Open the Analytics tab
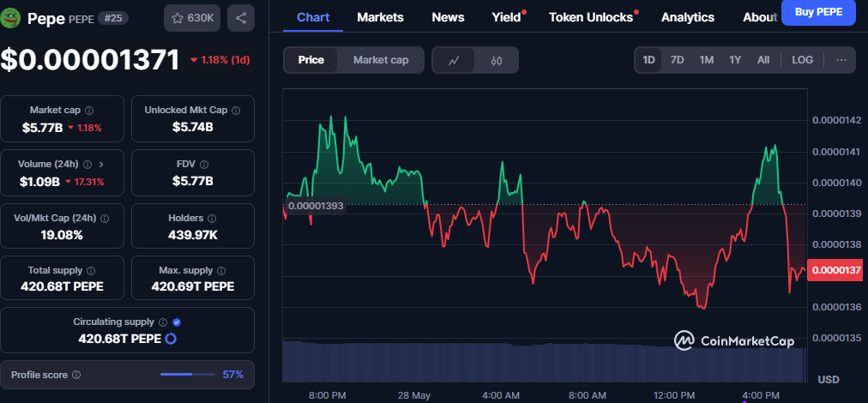The height and width of the screenshot is (403, 868). pyautogui.click(x=688, y=17)
